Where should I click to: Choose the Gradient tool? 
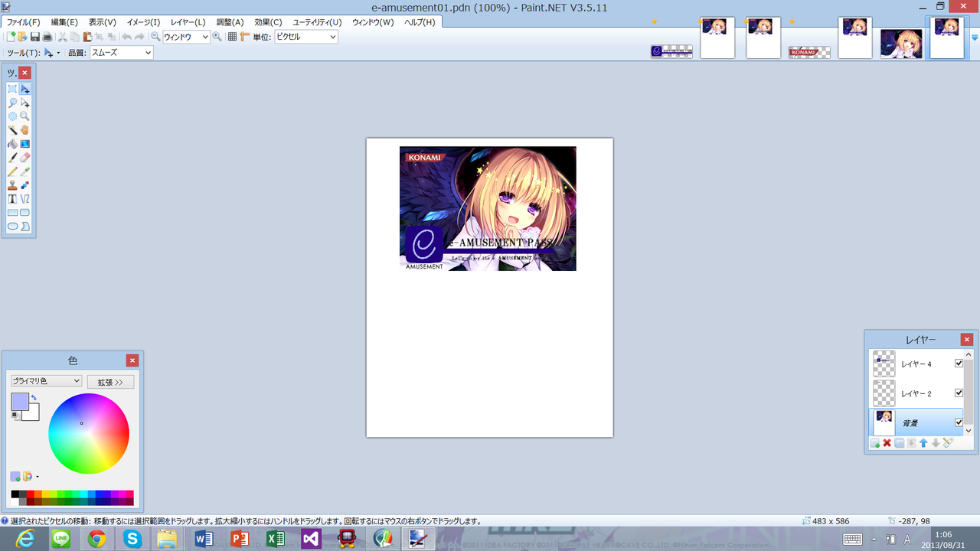point(25,144)
